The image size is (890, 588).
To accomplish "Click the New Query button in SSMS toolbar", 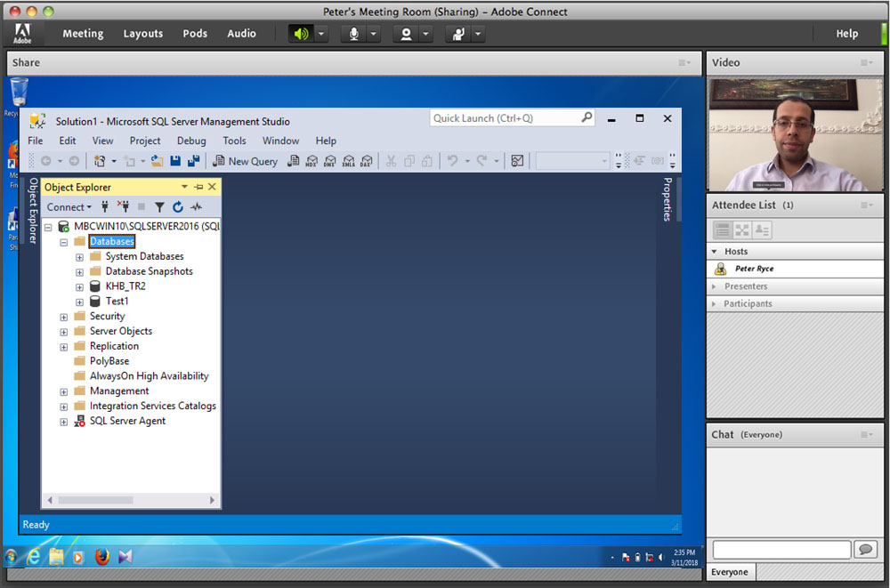I will 246,161.
